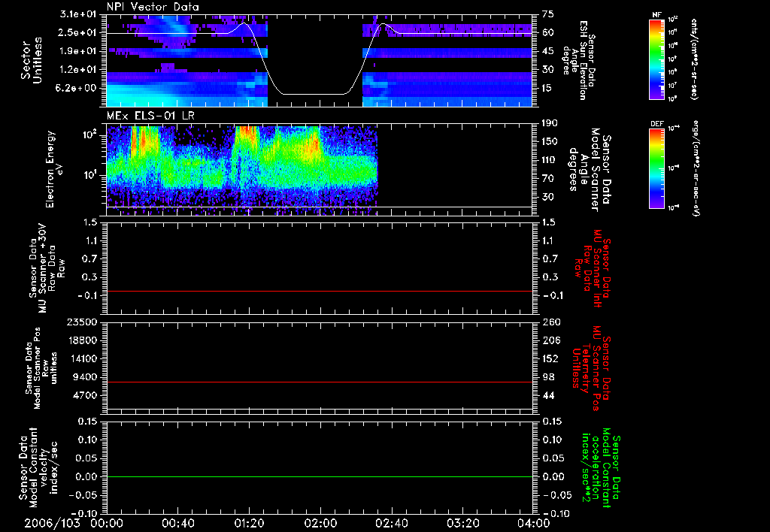Click the NPI Vector Data spectrogram plot
Viewport: 770px width, 532px height.
pyautogui.click(x=320, y=61)
